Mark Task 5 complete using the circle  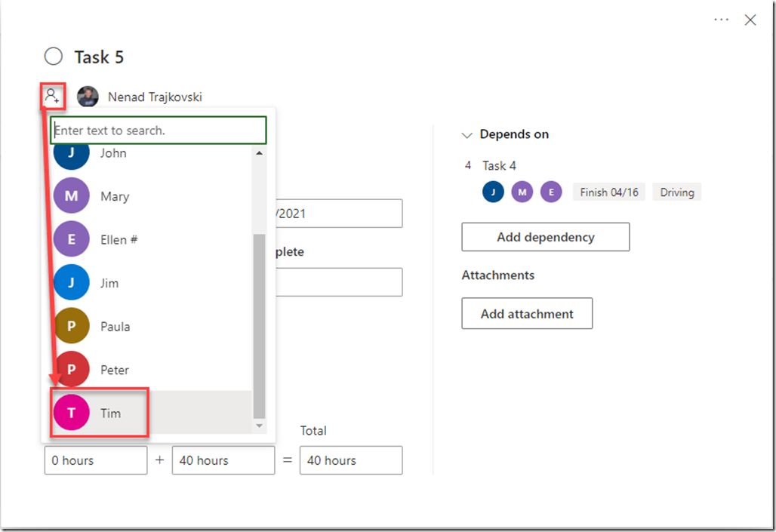click(x=54, y=57)
